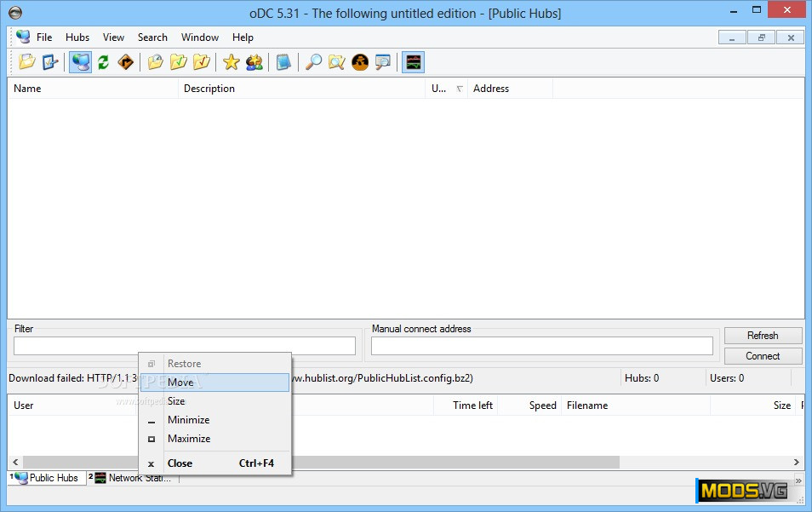
Task: Click the Follow Redirect arrow sign icon
Action: 126,61
